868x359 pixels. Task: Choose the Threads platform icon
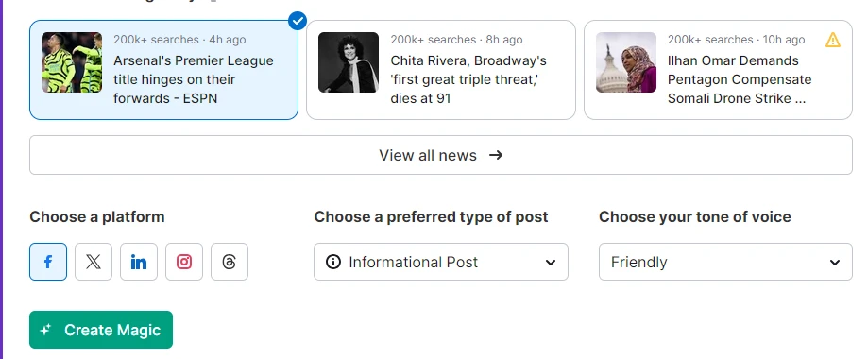click(230, 262)
